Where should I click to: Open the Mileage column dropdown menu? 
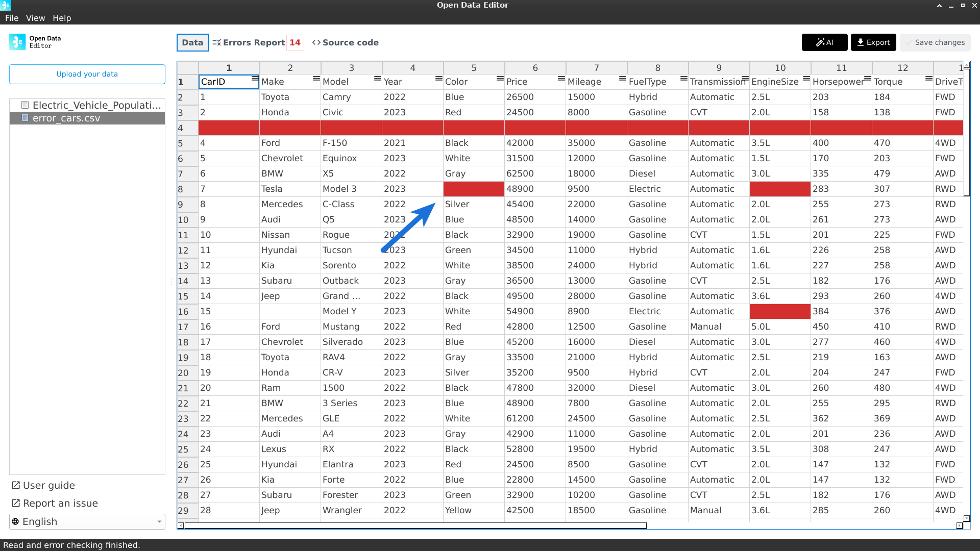[622, 79]
